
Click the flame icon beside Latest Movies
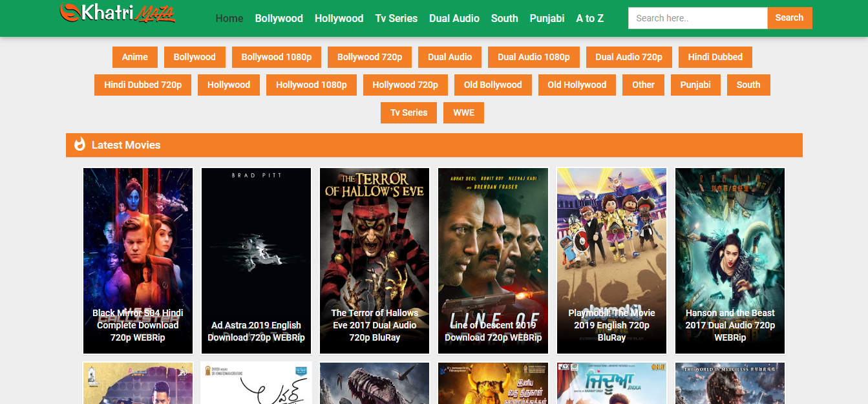coord(79,145)
